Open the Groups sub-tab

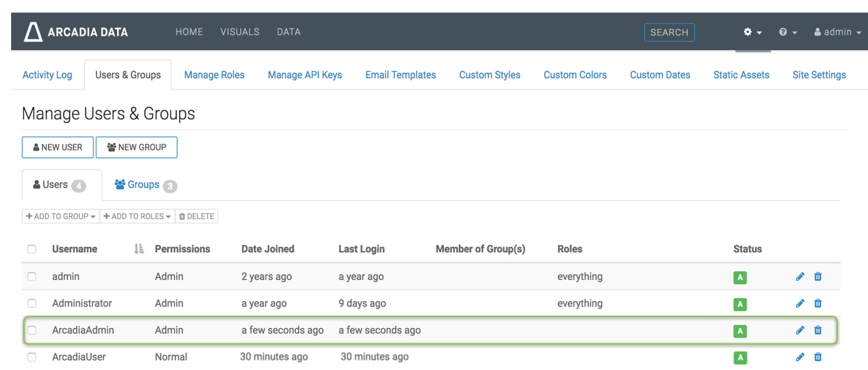144,185
